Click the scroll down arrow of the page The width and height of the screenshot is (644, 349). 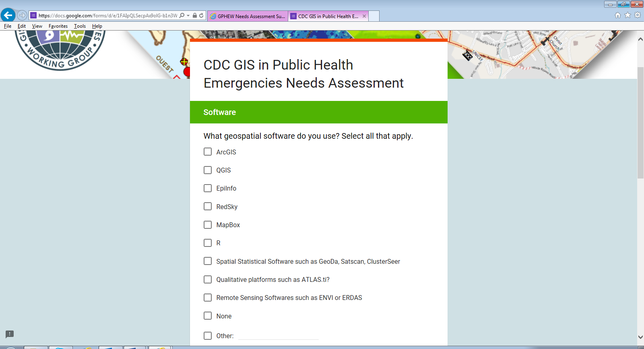[x=640, y=337]
